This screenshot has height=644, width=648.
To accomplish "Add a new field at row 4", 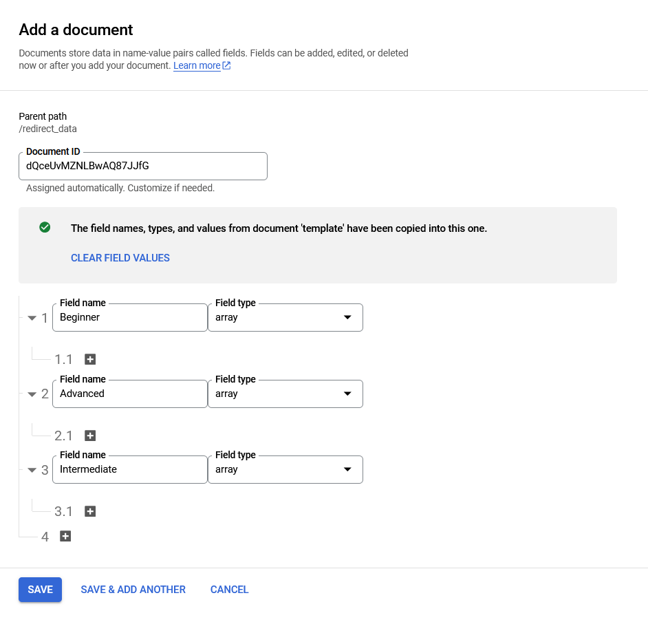I will 65,536.
